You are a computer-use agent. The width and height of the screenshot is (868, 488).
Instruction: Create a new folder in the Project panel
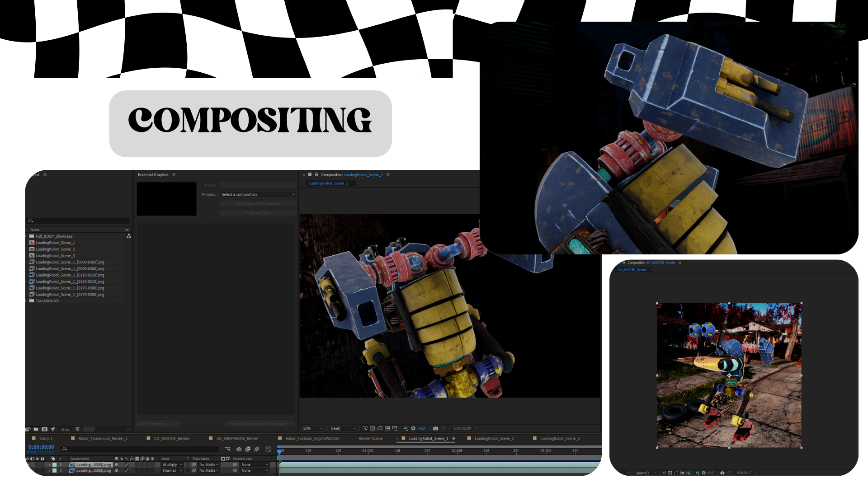(36, 429)
